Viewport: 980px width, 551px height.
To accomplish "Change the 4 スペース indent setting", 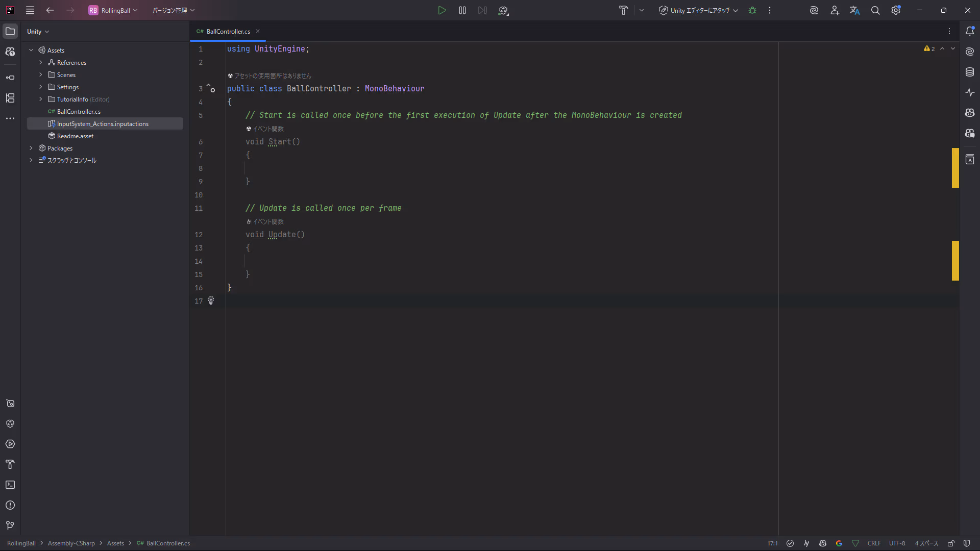I will (926, 543).
